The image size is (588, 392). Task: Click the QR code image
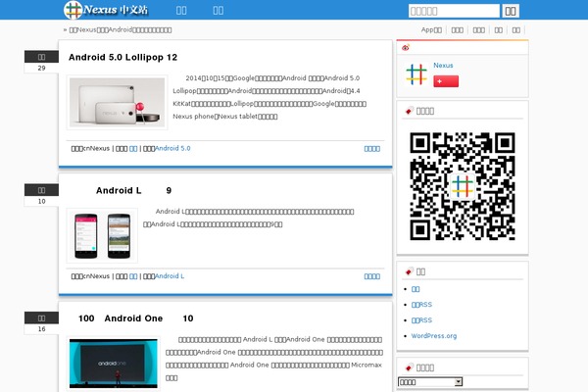(462, 186)
